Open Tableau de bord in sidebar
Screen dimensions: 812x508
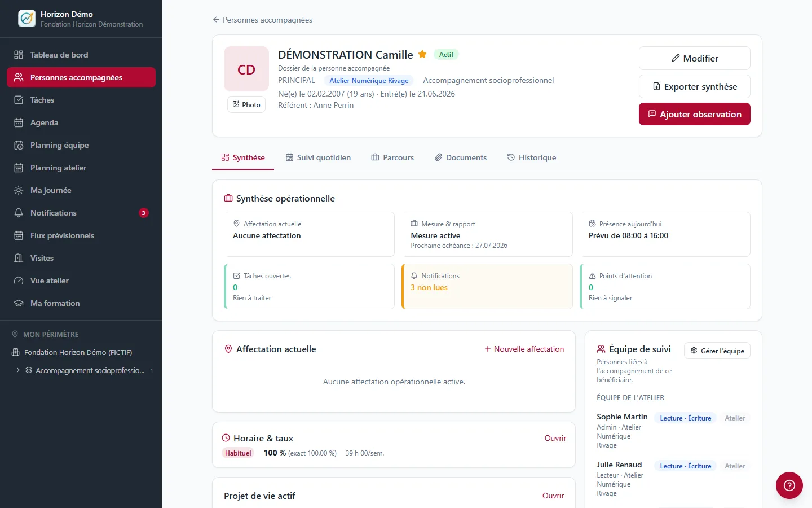81,55
